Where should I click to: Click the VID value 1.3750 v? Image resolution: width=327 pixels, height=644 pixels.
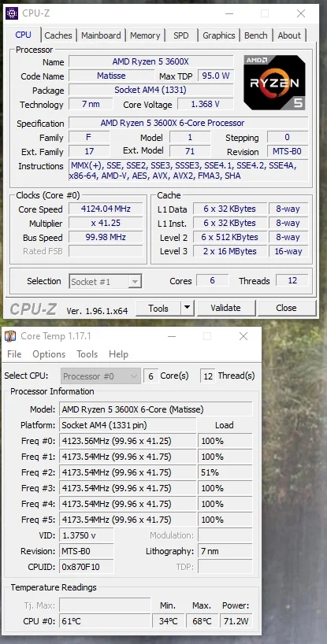point(87,535)
